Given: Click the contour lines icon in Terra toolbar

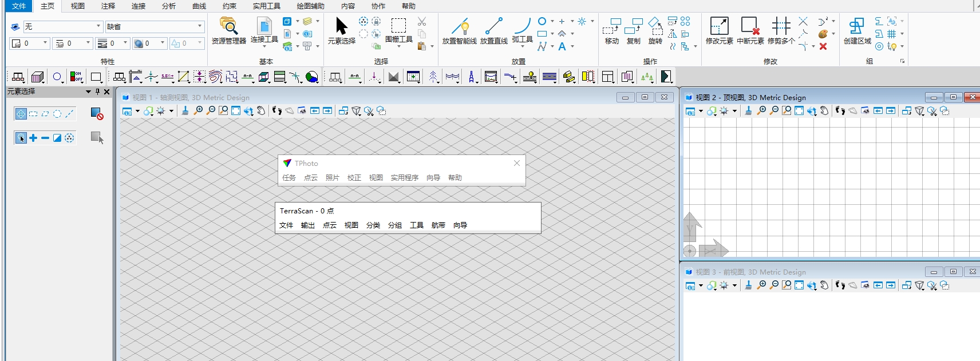Looking at the screenshot, I should 215,77.
